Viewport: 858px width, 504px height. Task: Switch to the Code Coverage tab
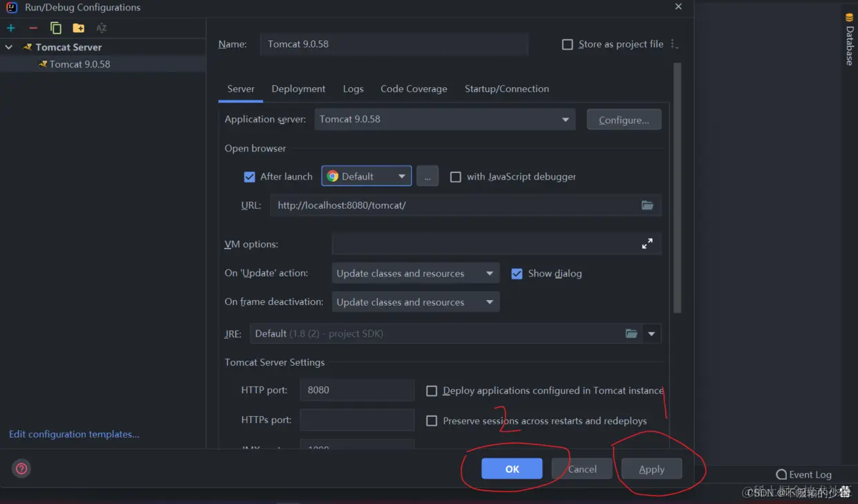click(414, 88)
